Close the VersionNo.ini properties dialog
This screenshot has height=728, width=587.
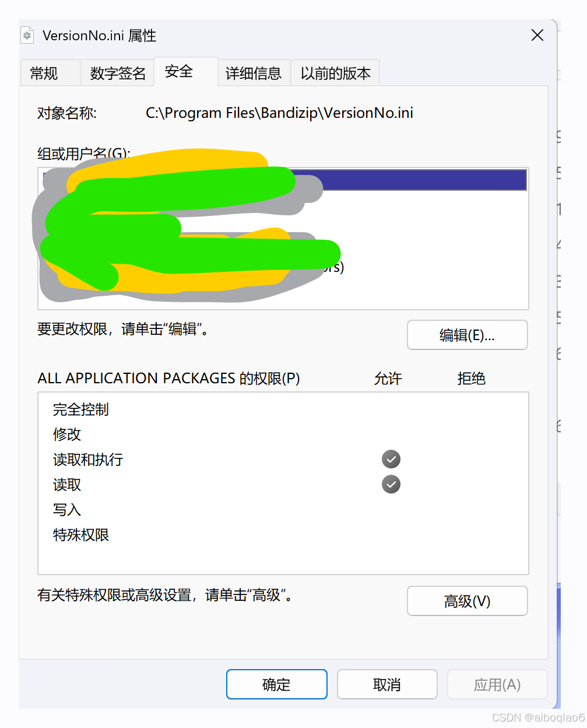[x=537, y=36]
